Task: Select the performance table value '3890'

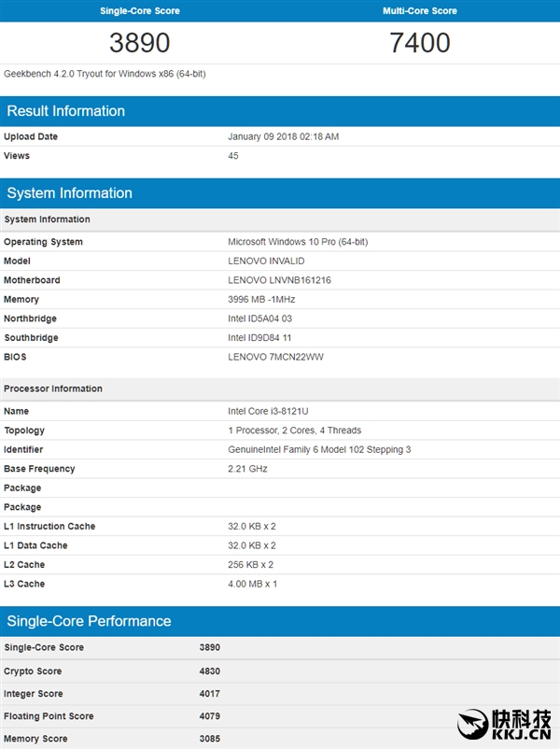Action: (x=210, y=647)
